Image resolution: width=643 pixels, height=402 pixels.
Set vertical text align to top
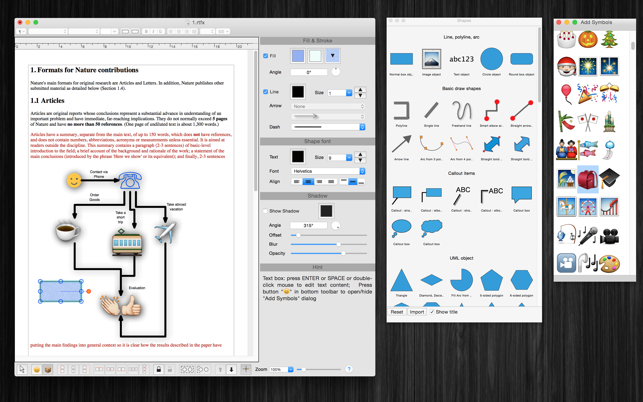click(344, 182)
